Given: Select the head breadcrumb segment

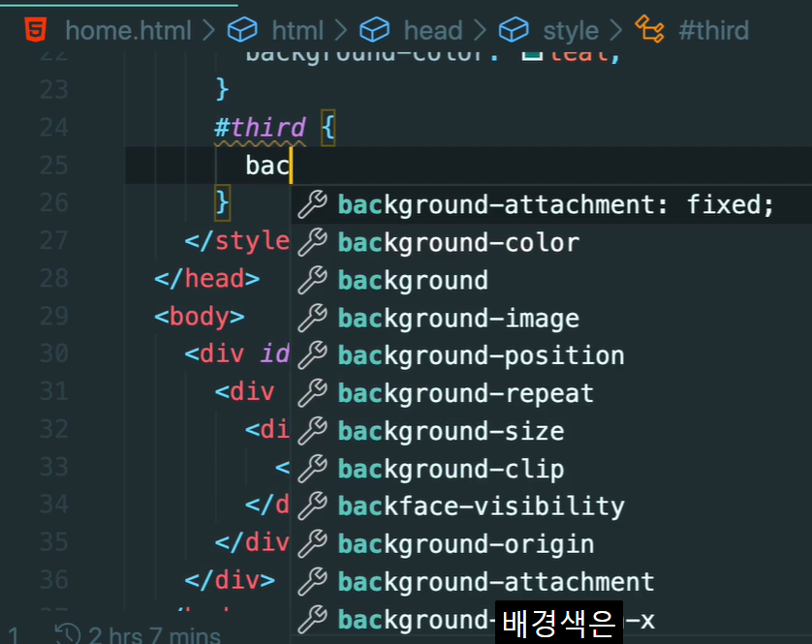Looking at the screenshot, I should (433, 31).
